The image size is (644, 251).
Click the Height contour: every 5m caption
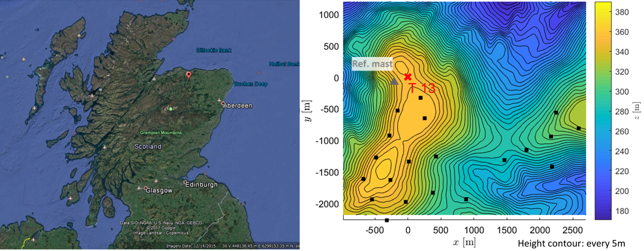(572, 244)
